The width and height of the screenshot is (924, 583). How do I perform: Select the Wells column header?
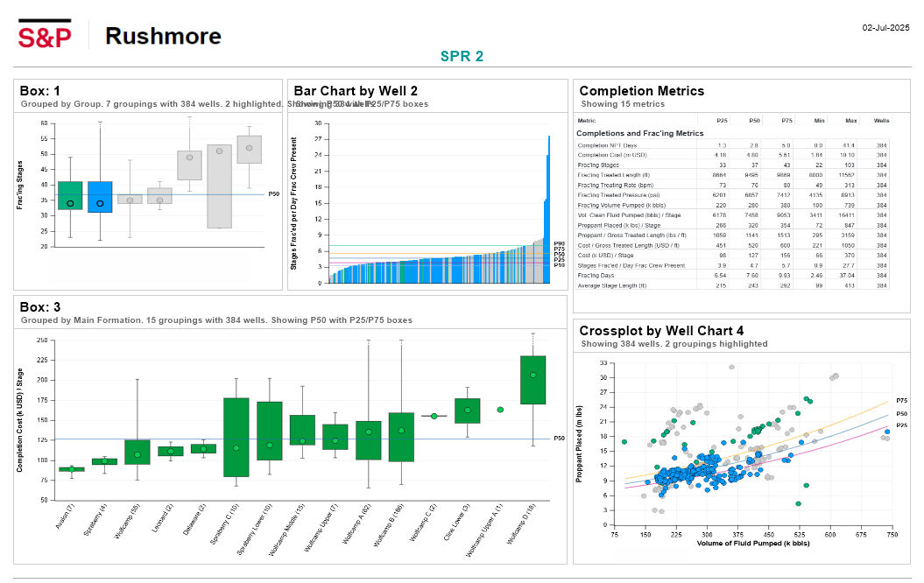coord(882,121)
